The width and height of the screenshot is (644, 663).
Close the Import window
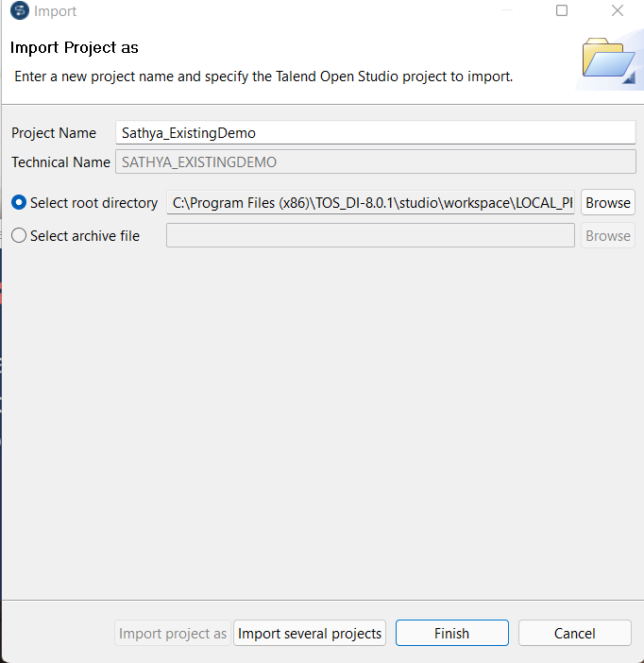618,10
